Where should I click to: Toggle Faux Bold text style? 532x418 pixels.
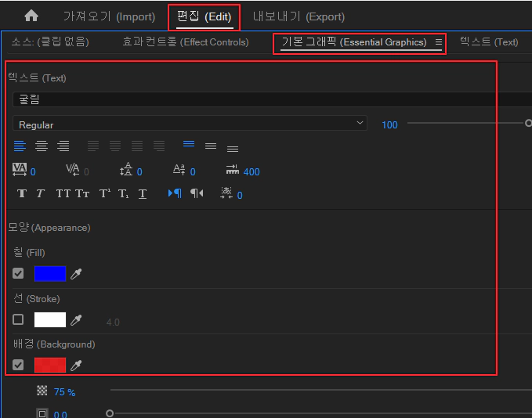[22, 193]
